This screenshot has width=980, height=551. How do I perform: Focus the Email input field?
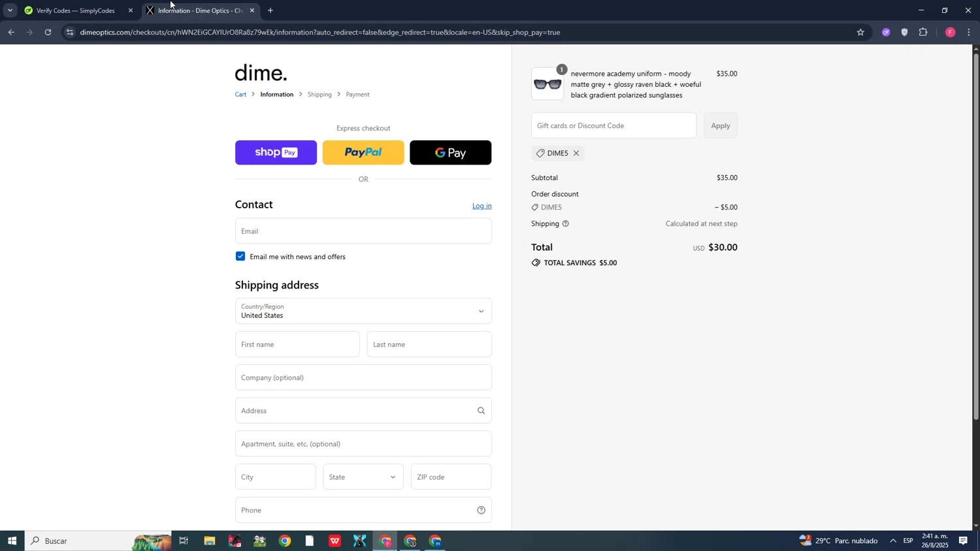(x=363, y=231)
